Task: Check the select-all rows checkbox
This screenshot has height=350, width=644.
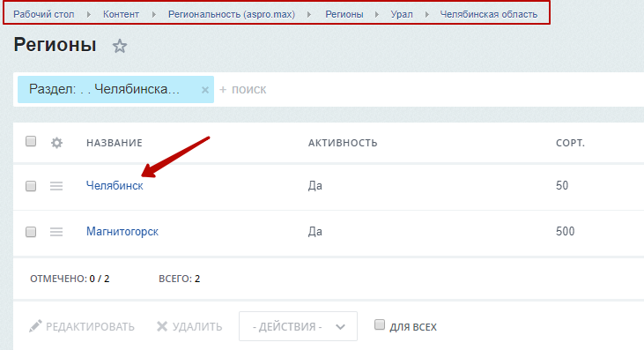Action: pos(31,141)
